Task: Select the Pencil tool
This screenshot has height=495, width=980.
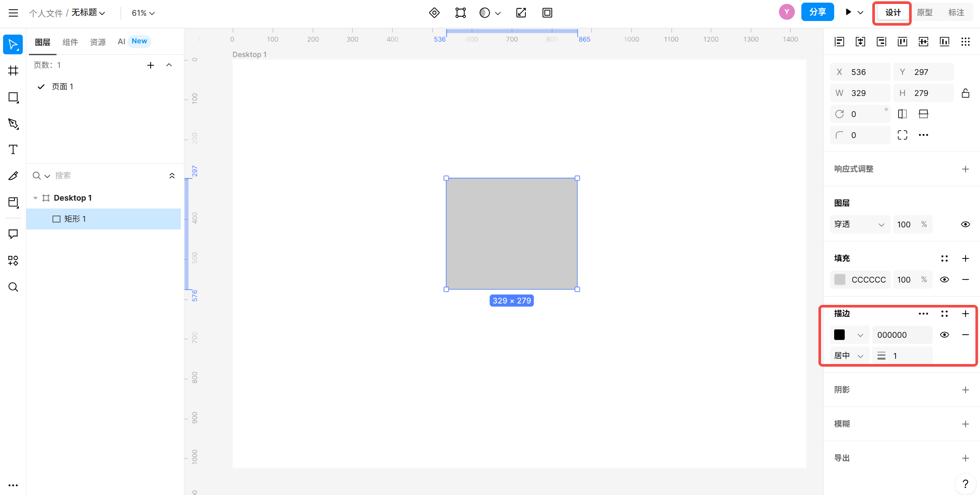Action: pyautogui.click(x=13, y=176)
